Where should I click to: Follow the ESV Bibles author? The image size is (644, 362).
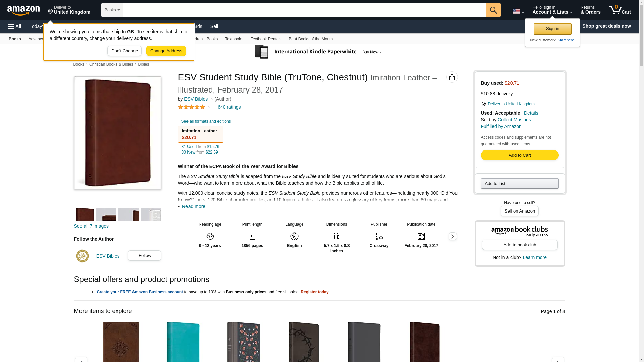pyautogui.click(x=144, y=256)
